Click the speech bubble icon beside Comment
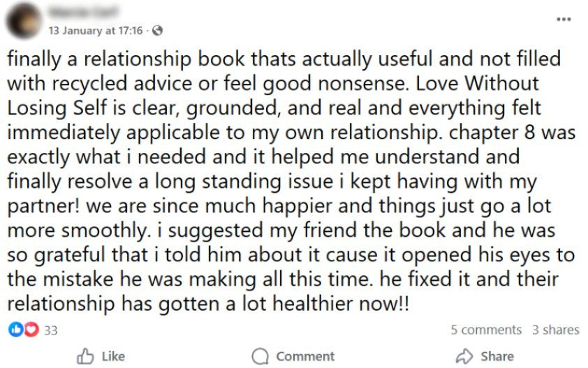 click(x=260, y=356)
